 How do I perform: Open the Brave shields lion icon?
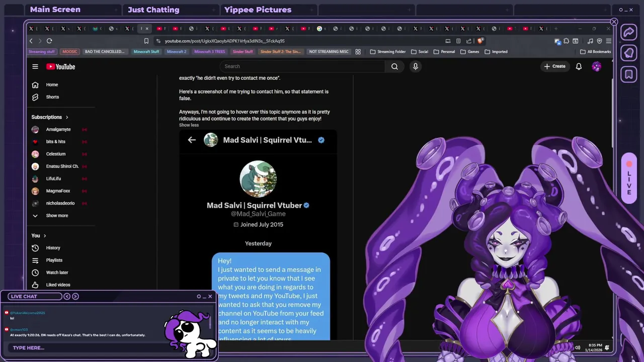tap(480, 41)
